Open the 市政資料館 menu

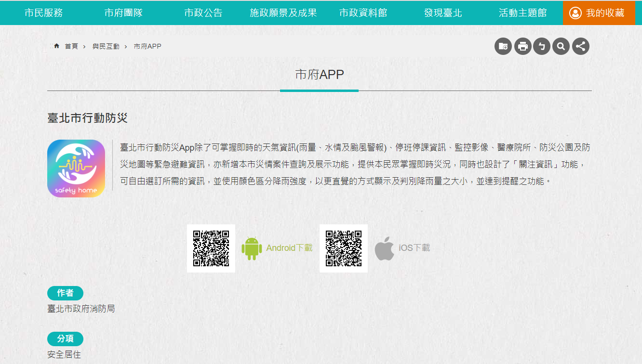coord(363,13)
